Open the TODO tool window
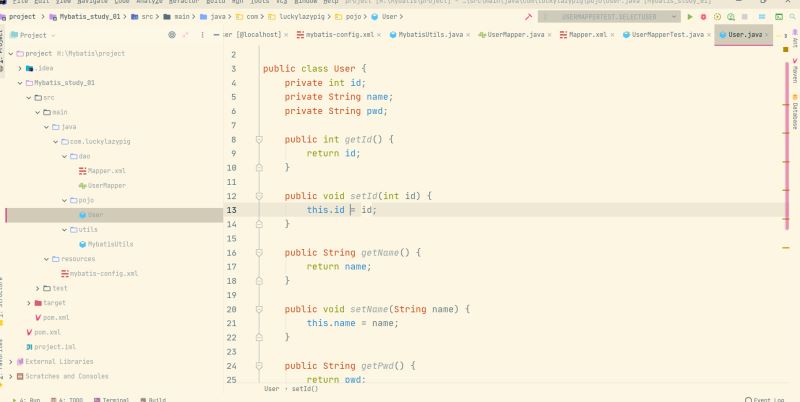Viewport: 800px width, 402px height. (67, 399)
